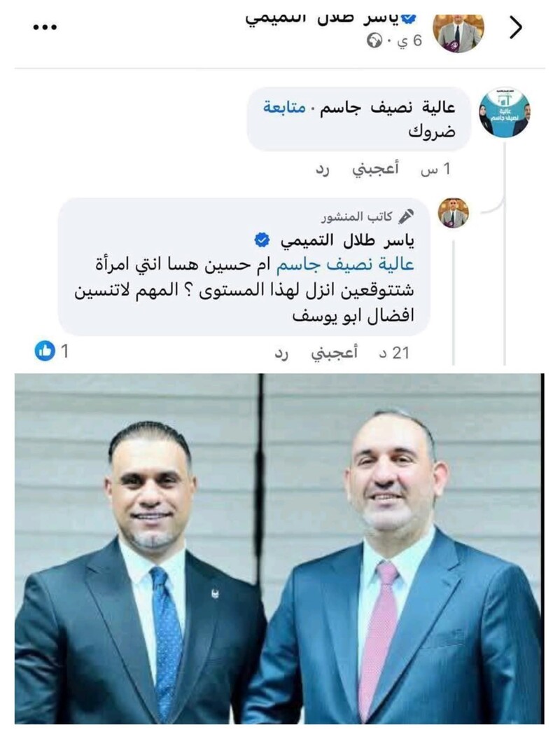Click the public globe privacy icon
The image size is (560, 739).
(374, 42)
